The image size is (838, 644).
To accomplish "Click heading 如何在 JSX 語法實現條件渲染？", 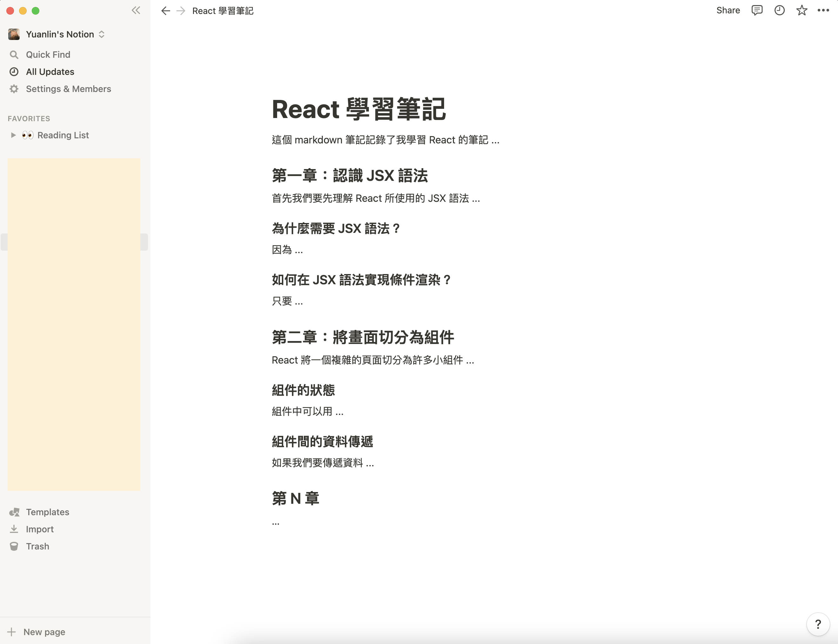I will tap(362, 280).
